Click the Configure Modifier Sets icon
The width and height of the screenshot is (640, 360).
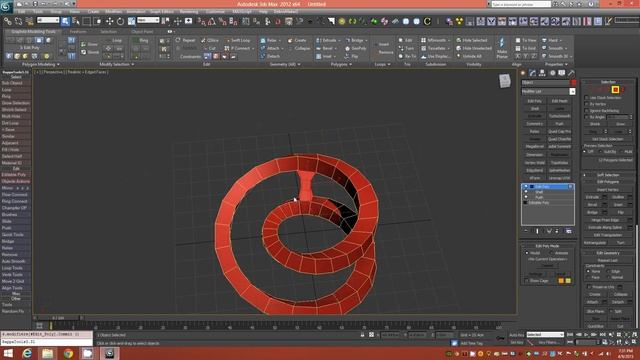coord(568,231)
